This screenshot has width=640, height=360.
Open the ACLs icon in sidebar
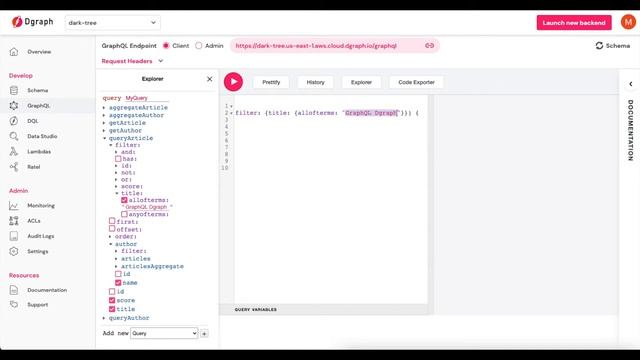point(14,221)
